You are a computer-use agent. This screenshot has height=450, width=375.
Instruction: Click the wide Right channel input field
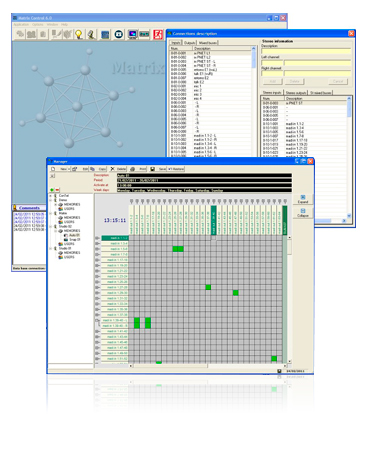[317, 73]
